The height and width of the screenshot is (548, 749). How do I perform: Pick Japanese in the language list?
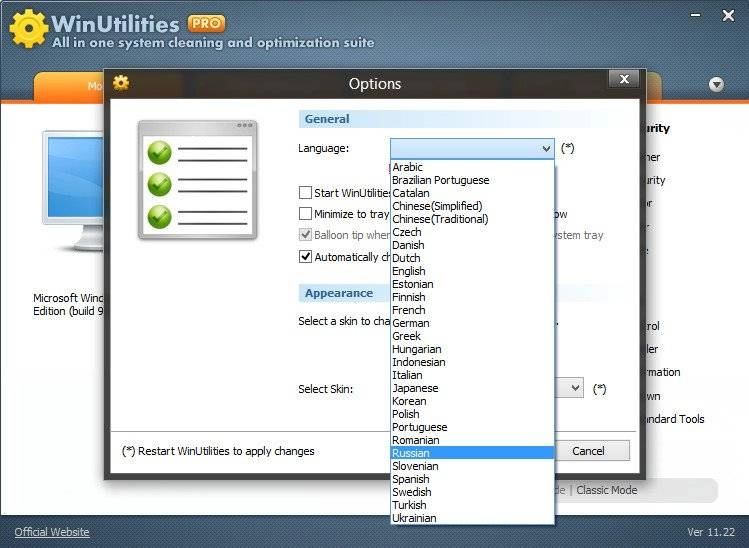(472, 388)
